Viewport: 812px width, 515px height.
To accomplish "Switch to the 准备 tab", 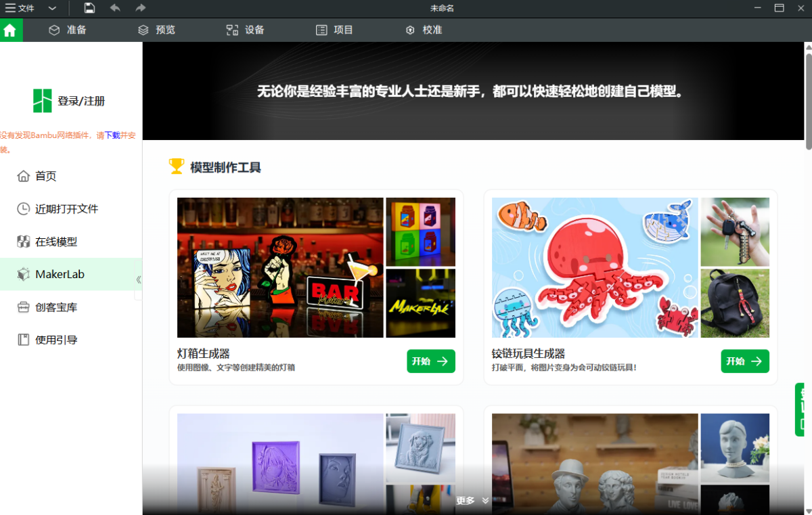I will 68,30.
